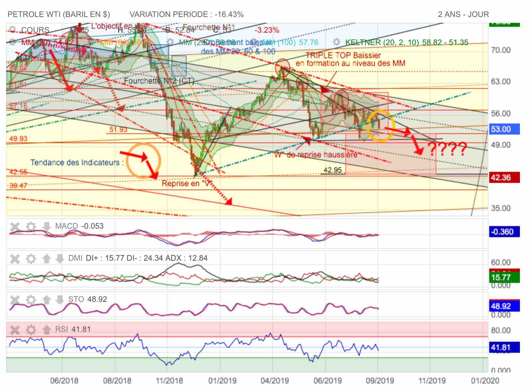Click the 11/2018 date label
Image resolution: width=532 pixels, height=392 pixels.
169,381
